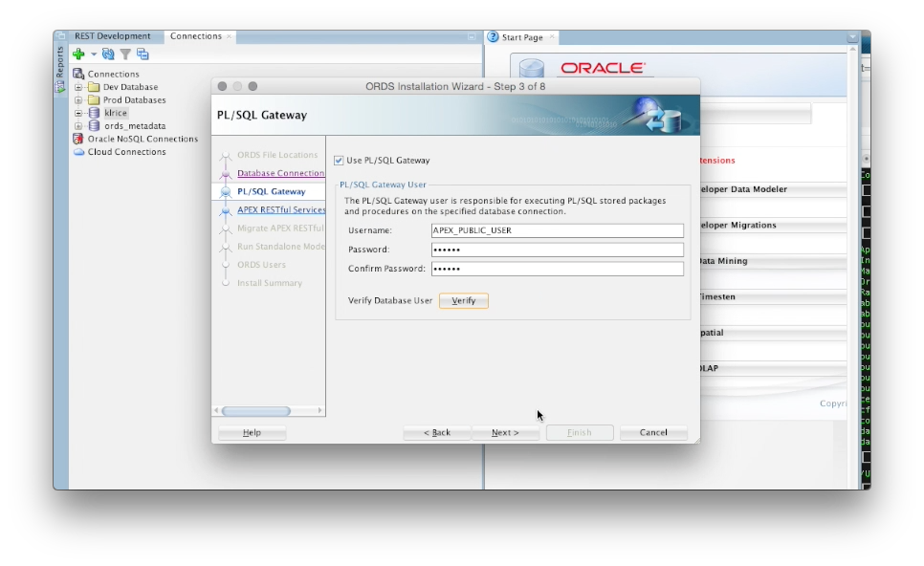Click the Oracle logo on Start Page
The height and width of the screenshot is (566, 924).
(603, 68)
